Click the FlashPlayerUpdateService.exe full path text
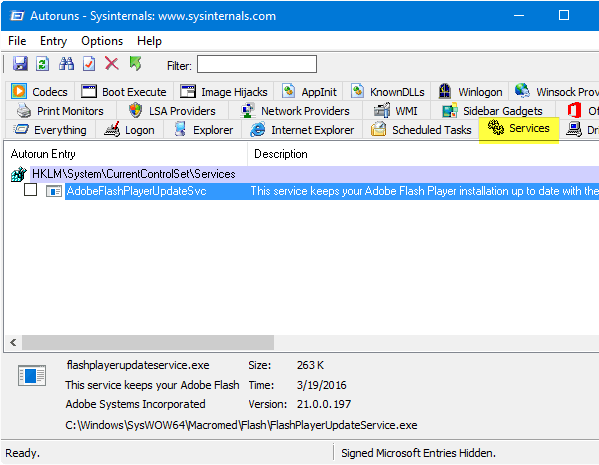Screen dimensions: 599x465 click(x=241, y=425)
